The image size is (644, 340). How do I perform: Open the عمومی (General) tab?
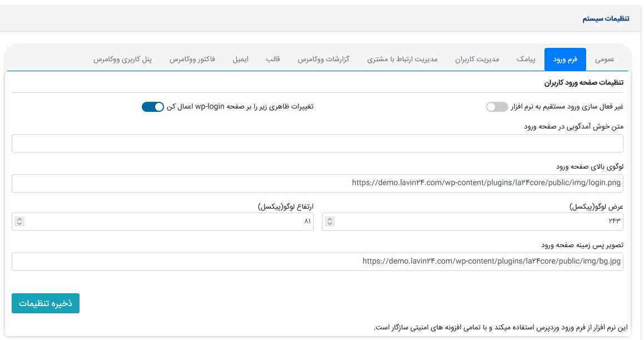tap(605, 59)
